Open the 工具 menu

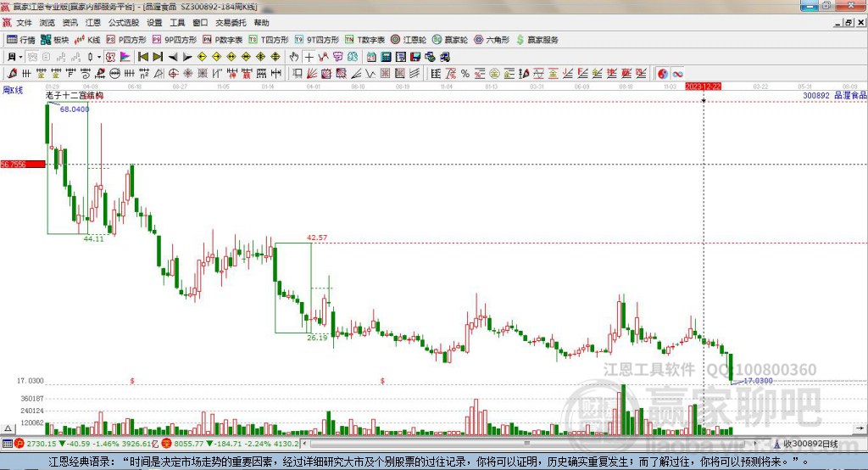[x=177, y=23]
